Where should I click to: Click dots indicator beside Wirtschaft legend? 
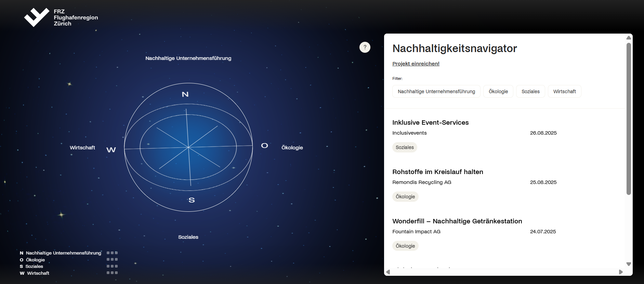pos(112,273)
